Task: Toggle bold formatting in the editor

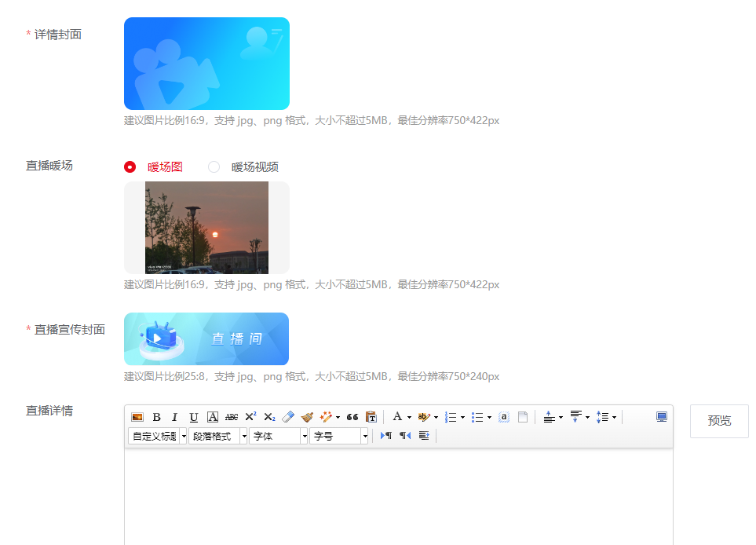Action: point(156,417)
